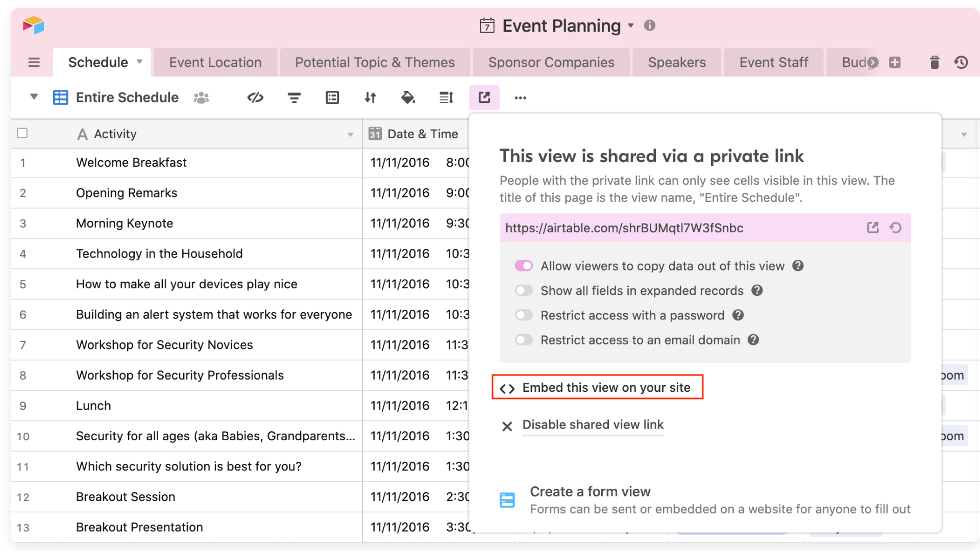Enable Show all fields in expanded records
The height and width of the screenshot is (551, 980).
coord(524,290)
